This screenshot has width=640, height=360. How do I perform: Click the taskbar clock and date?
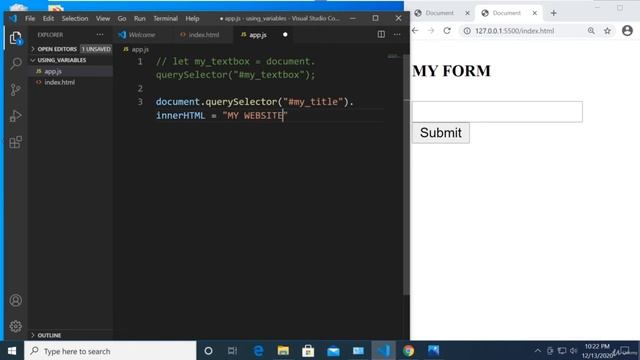597,351
